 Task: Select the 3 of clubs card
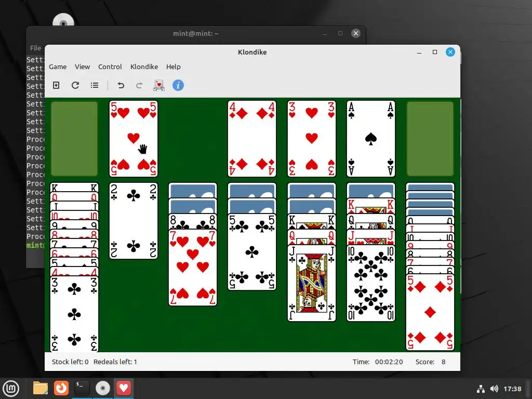(x=74, y=314)
